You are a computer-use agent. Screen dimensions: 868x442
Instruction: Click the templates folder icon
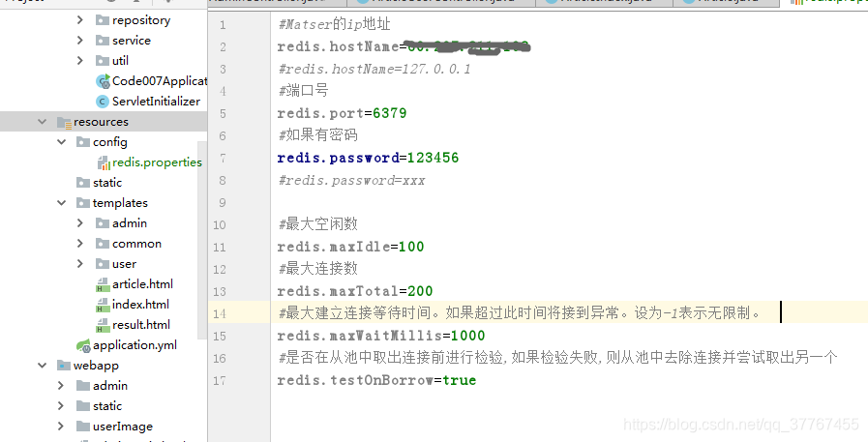83,203
